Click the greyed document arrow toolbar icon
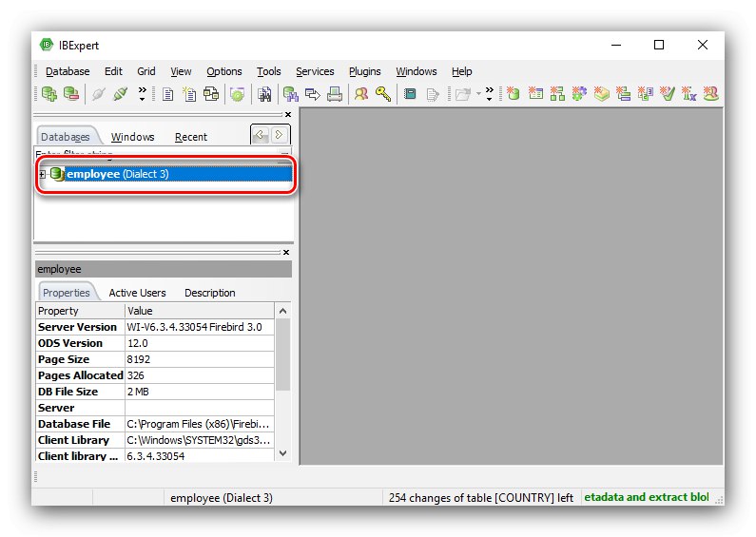 click(433, 93)
